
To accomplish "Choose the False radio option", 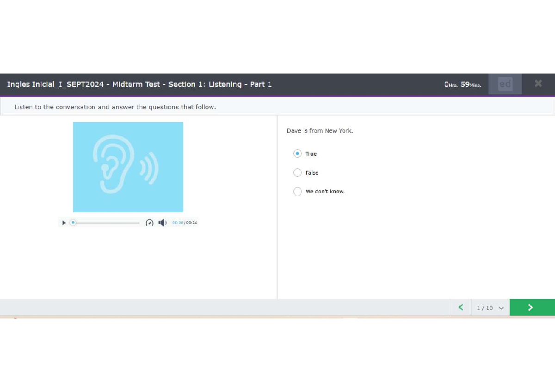I will tap(297, 172).
